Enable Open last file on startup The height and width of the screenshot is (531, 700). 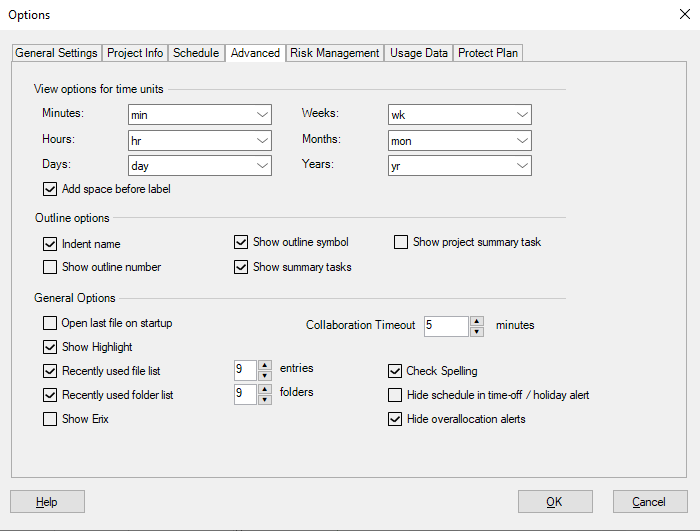coord(50,323)
